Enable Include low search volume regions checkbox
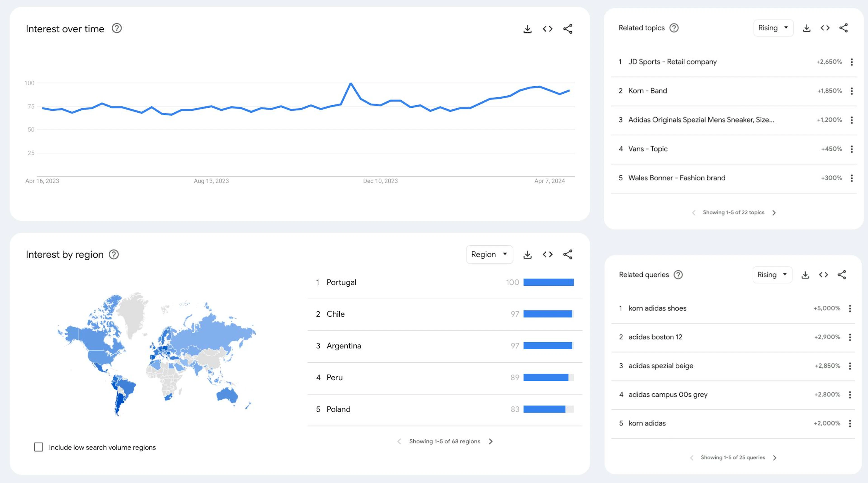868x483 pixels. [38, 447]
